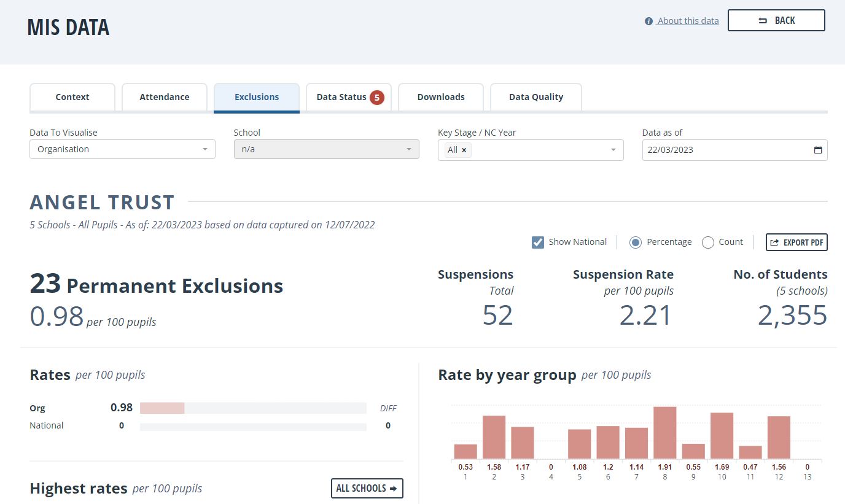Click the red Data Status badge showing 5

(377, 97)
